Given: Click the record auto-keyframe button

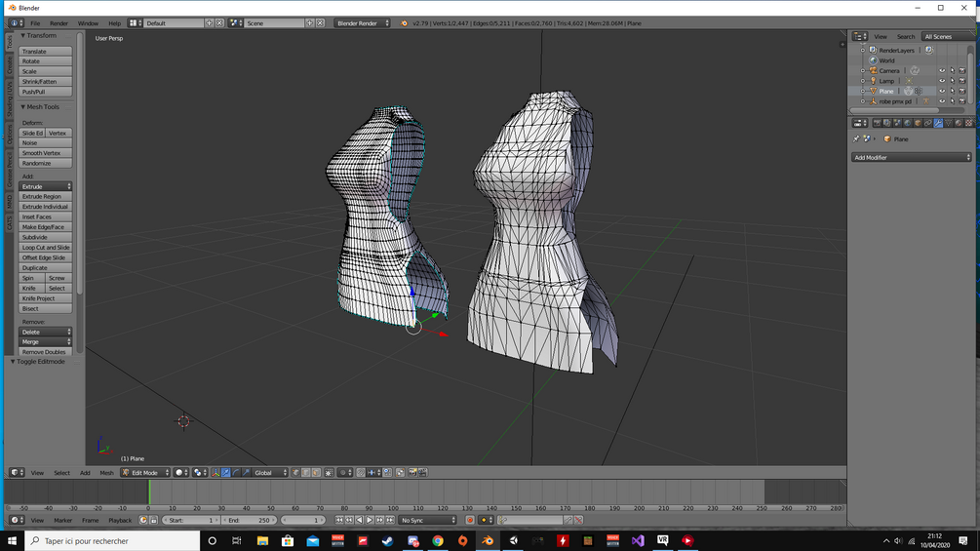Looking at the screenshot, I should pos(470,520).
